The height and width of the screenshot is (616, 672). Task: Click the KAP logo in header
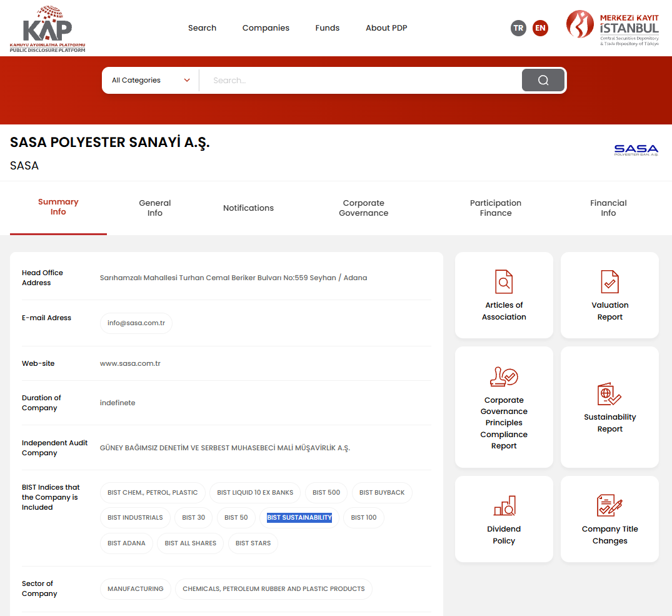[48, 29]
